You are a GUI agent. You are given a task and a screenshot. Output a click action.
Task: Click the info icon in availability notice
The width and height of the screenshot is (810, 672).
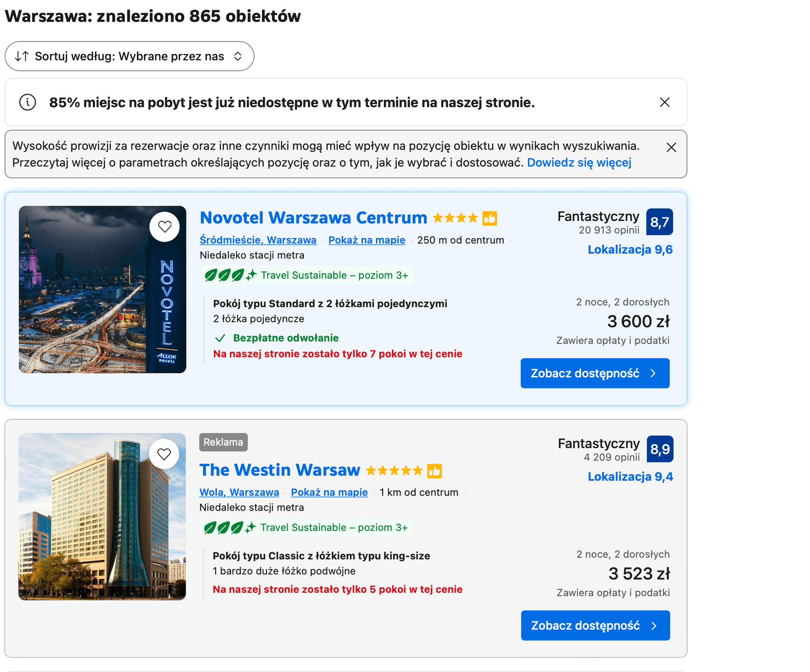[28, 102]
